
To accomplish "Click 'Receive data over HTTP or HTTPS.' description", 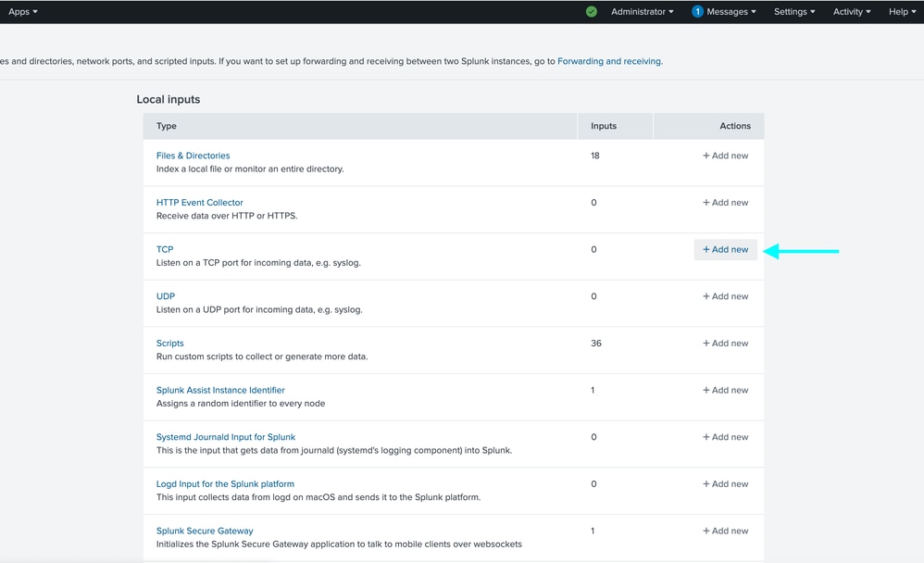I will tap(227, 216).
